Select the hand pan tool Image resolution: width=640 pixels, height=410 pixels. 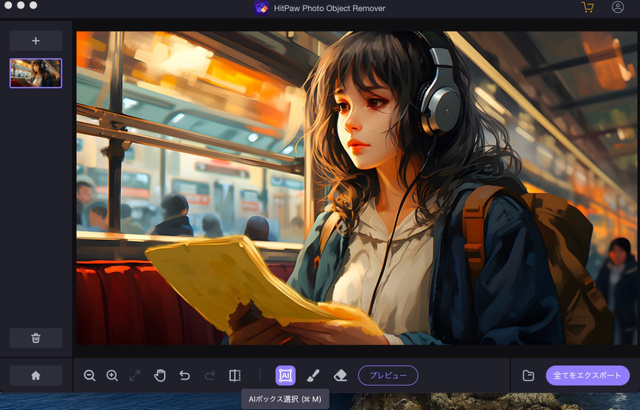160,375
